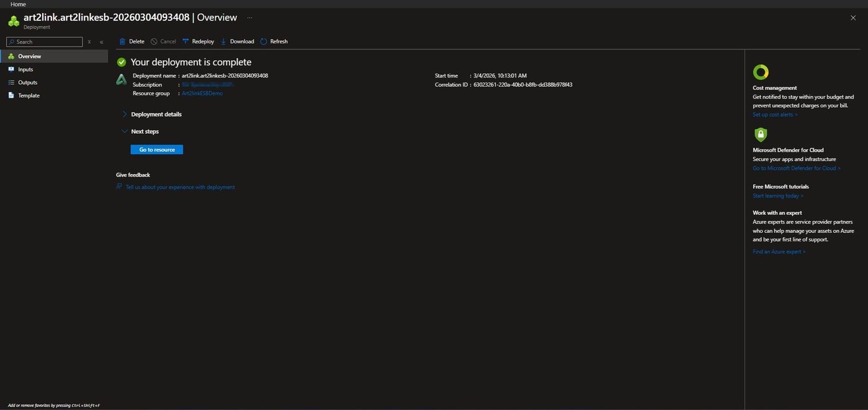Select the Redeploy icon
Image resolution: width=868 pixels, height=410 pixels.
coord(185,41)
